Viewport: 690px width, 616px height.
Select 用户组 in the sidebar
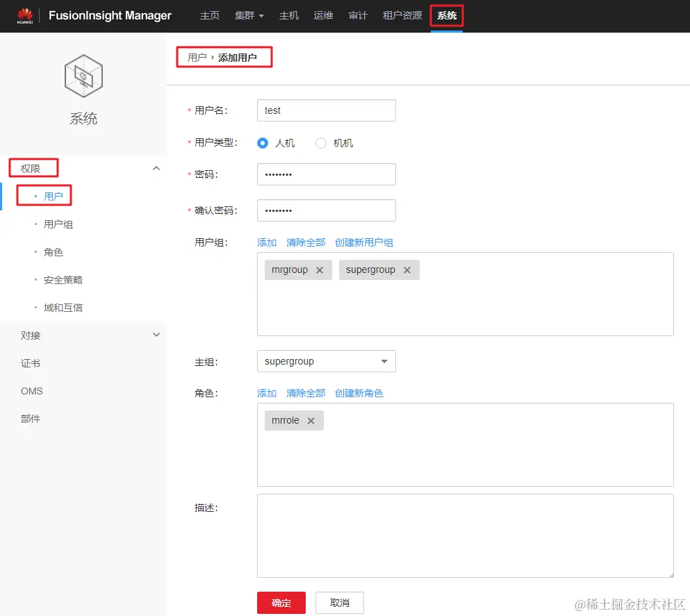coord(58,224)
